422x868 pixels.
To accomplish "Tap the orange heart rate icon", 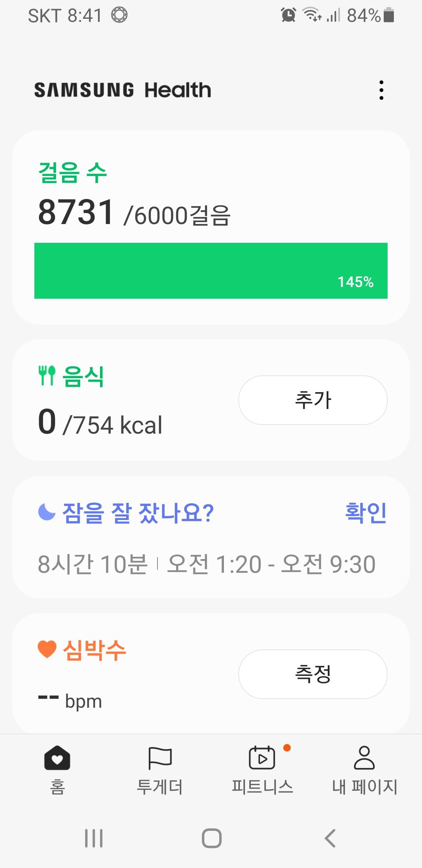I will (x=47, y=649).
